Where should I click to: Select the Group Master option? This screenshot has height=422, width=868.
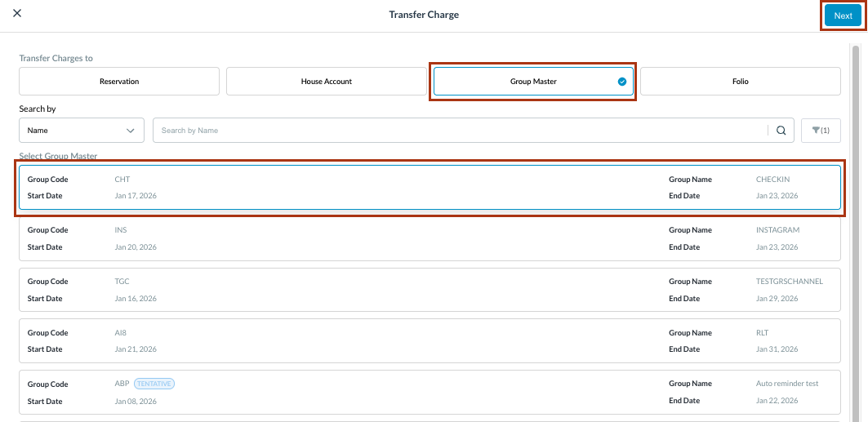(532, 82)
